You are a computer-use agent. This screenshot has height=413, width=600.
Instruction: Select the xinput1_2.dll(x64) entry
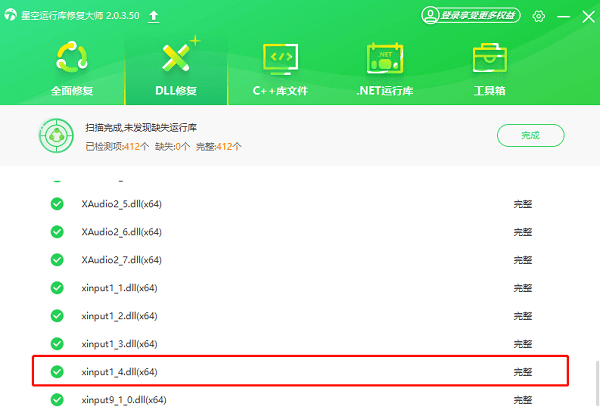point(119,316)
